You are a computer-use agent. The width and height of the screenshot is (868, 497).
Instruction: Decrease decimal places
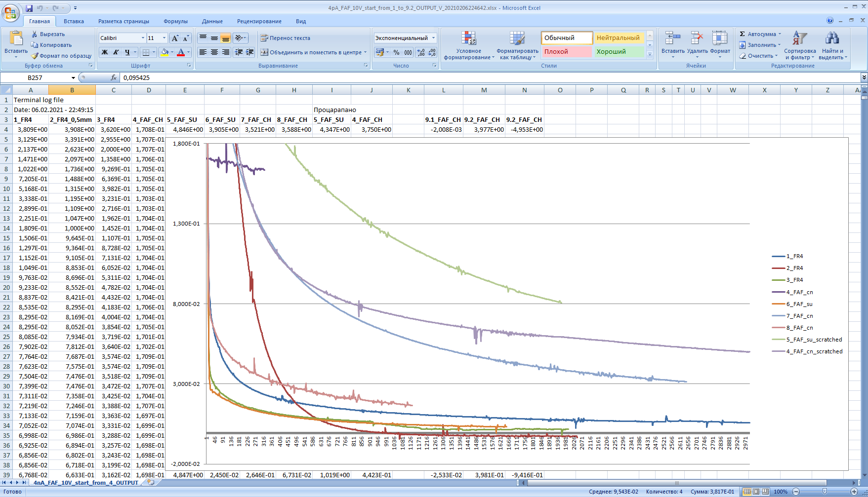coord(432,52)
